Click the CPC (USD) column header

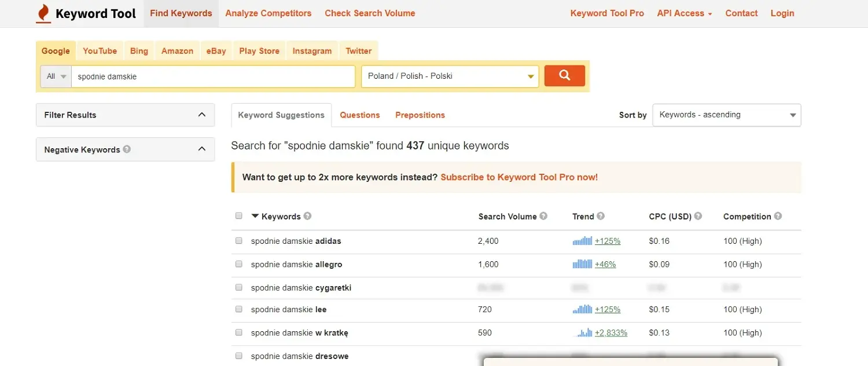tap(670, 216)
